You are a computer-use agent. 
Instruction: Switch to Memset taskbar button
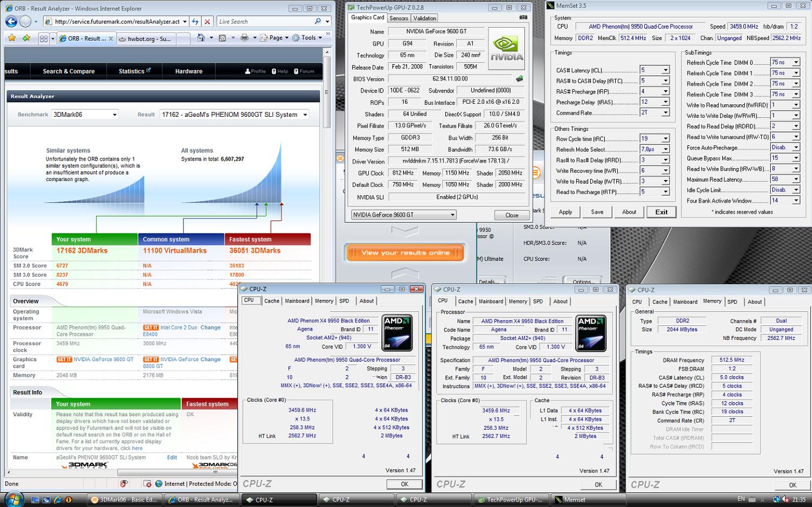point(589,500)
